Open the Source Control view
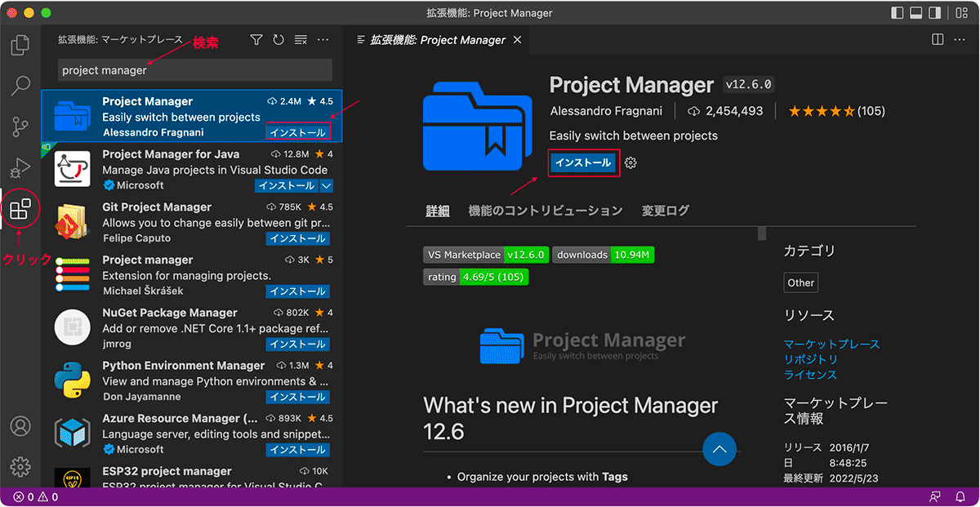 tap(20, 127)
